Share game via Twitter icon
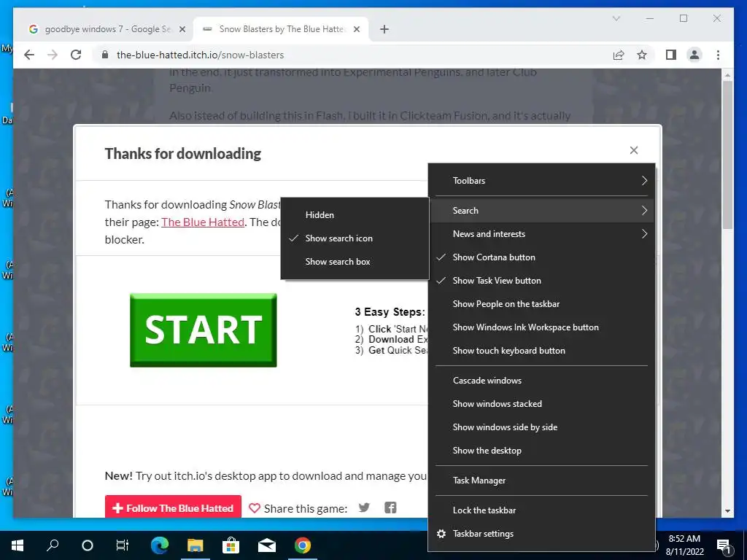747x560 pixels. point(364,507)
